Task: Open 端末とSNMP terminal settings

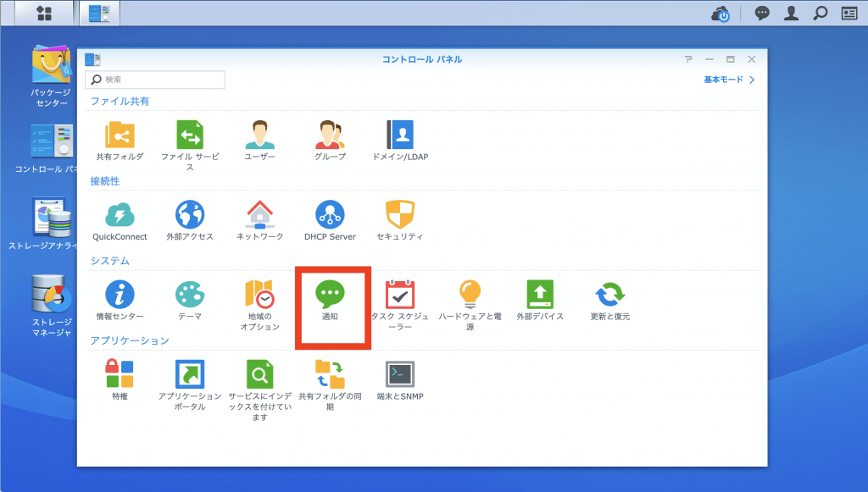Action: pyautogui.click(x=399, y=374)
